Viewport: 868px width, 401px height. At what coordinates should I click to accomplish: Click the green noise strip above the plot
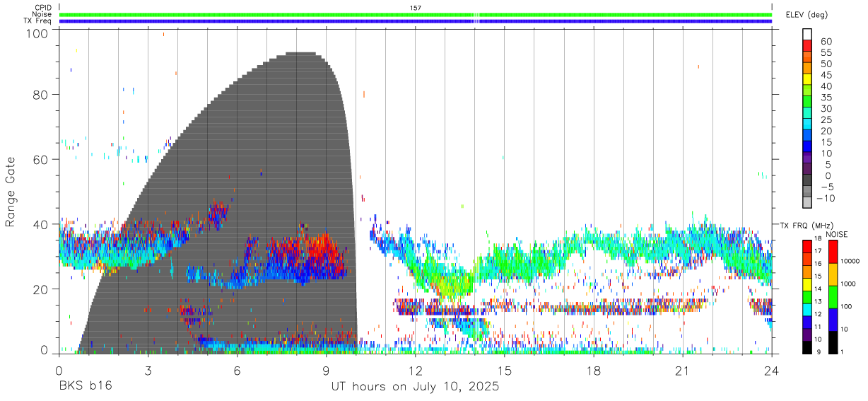tap(416, 14)
